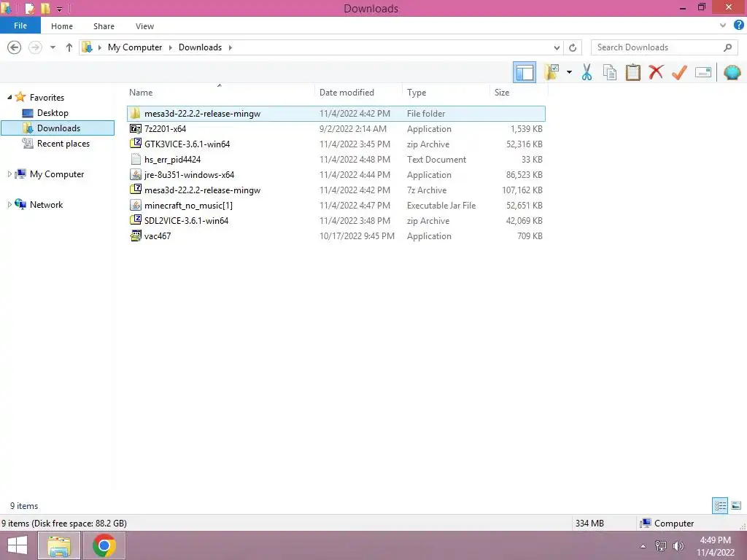Screen dimensions: 747x560
Task: Expand My Computer tree node
Action: pyautogui.click(x=9, y=174)
